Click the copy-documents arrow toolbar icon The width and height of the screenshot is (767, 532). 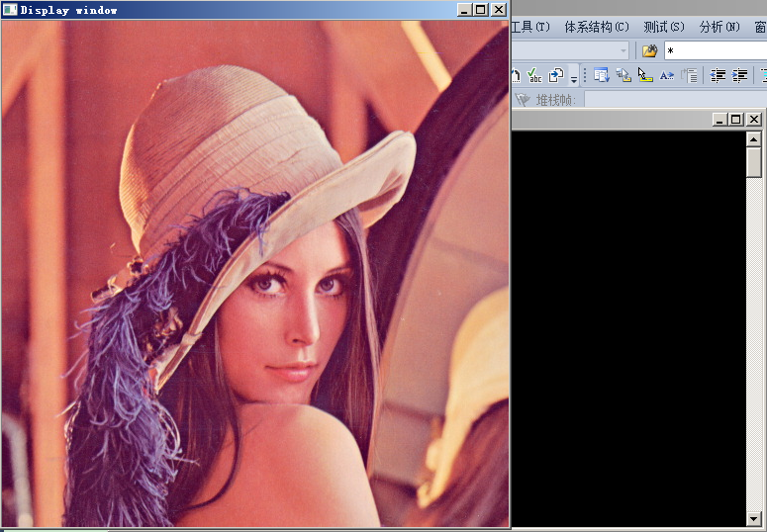tap(556, 75)
